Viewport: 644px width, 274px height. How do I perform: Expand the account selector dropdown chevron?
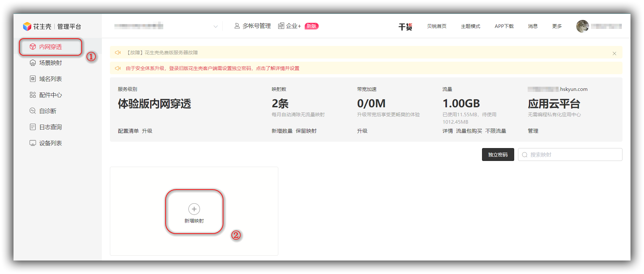216,26
